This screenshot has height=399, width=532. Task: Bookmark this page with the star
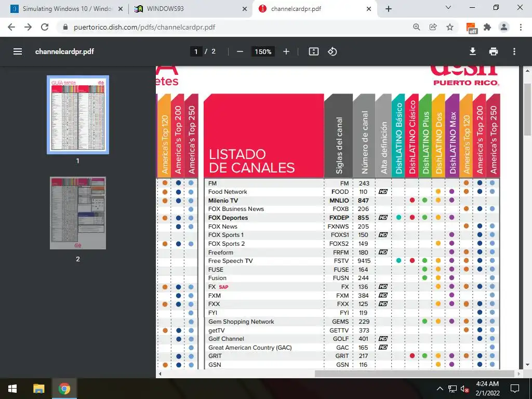(450, 27)
